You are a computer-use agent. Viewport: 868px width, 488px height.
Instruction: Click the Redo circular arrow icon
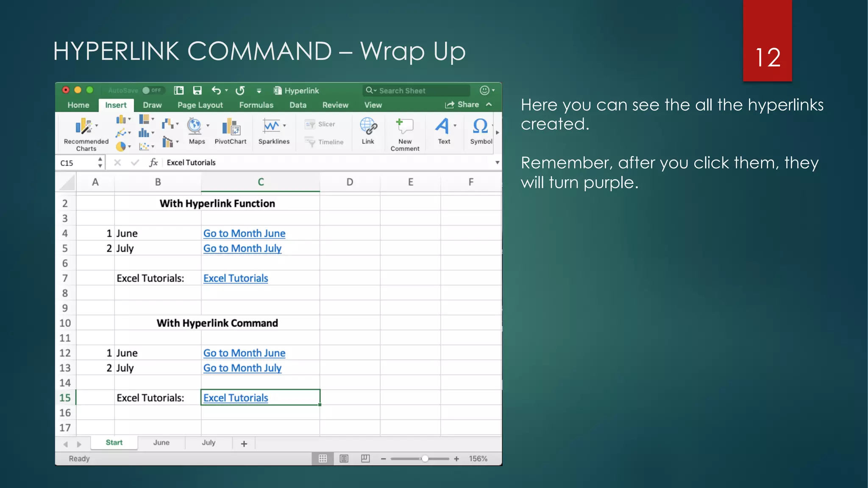(x=240, y=90)
